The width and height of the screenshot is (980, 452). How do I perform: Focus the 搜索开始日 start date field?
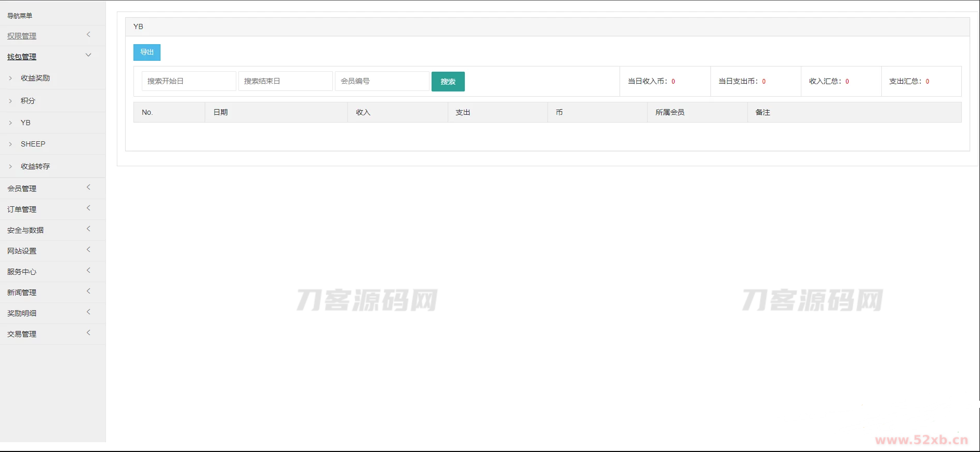[x=189, y=81]
